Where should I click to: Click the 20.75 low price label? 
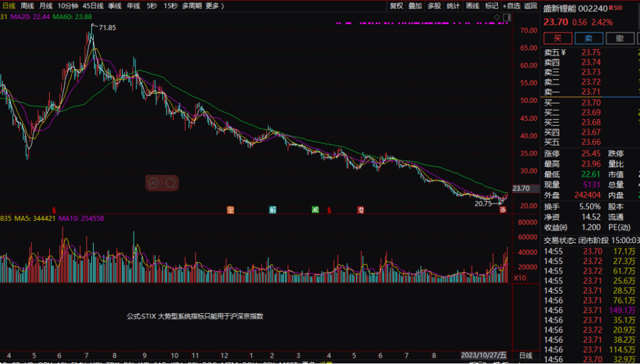click(x=484, y=204)
